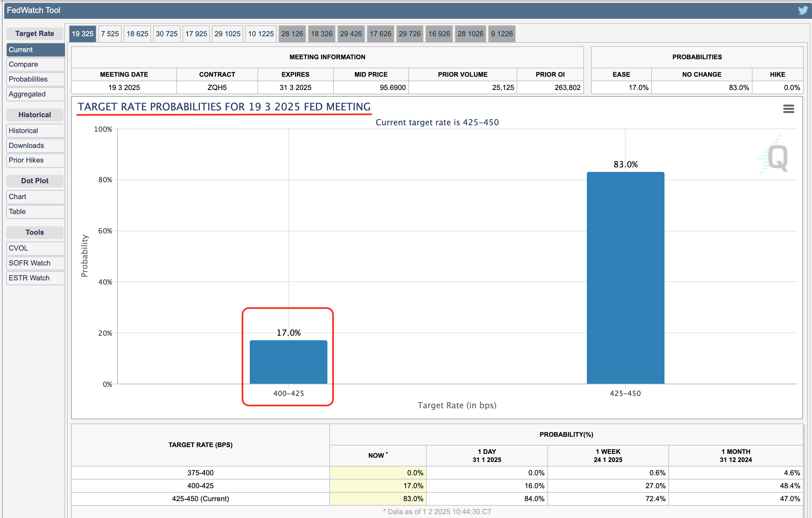Viewport: 812px width, 518px height.
Task: Open the Historical sidebar link
Action: [35, 130]
